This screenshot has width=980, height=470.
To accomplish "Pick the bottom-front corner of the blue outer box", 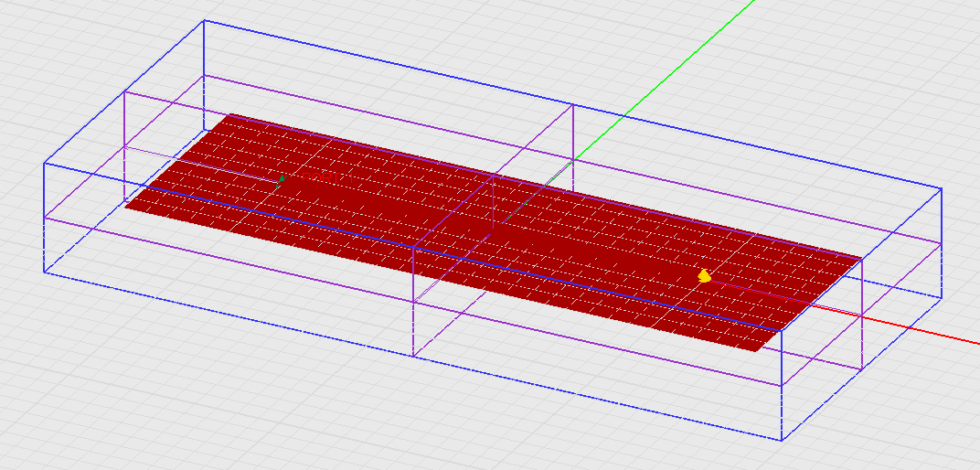I will (x=783, y=440).
